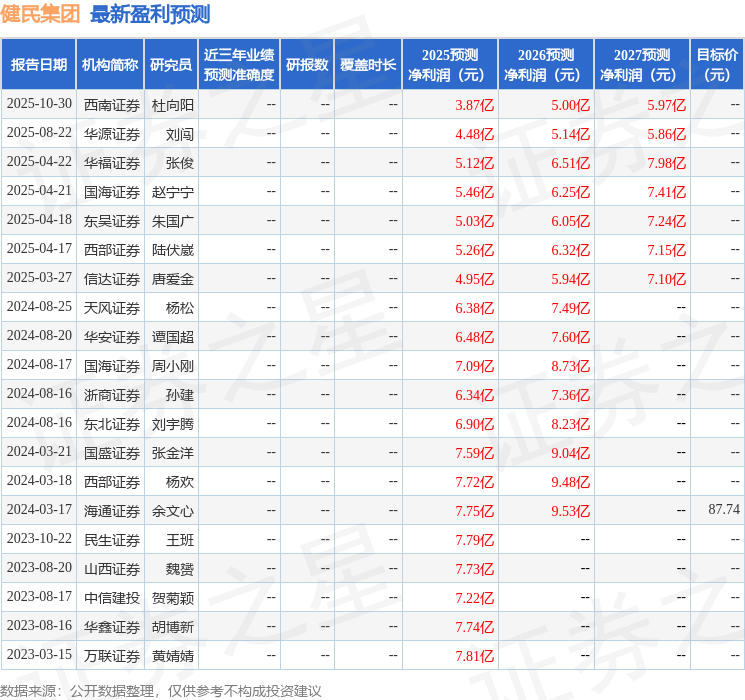Open the 天风证券 institution entry
The height and width of the screenshot is (700, 745).
(111, 308)
